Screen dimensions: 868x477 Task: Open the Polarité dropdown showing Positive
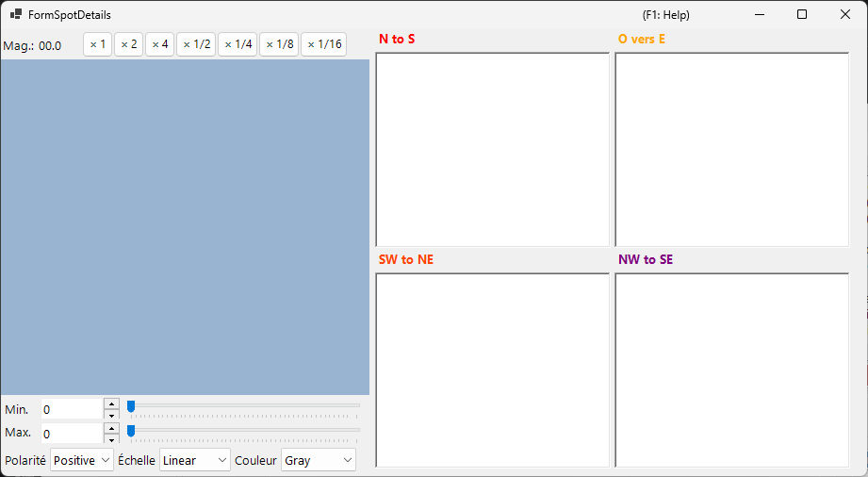tap(82, 460)
